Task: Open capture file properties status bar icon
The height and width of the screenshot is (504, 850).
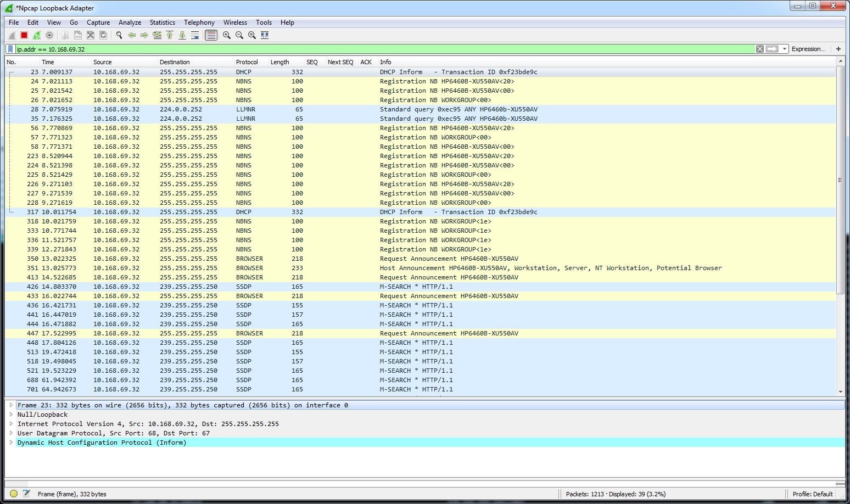Action: point(26,494)
